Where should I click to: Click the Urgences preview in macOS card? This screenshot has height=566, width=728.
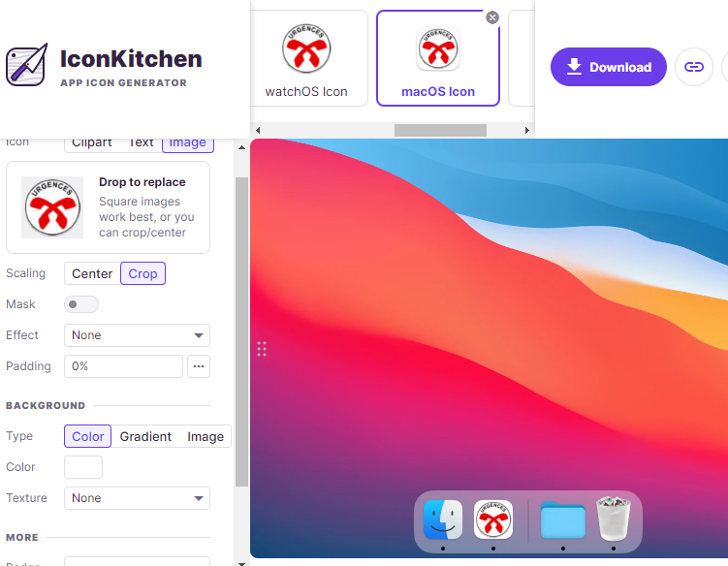[438, 48]
